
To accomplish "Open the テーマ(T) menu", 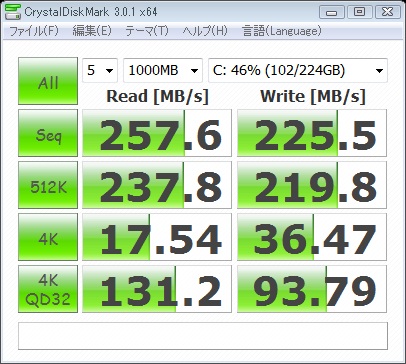I will (x=147, y=31).
